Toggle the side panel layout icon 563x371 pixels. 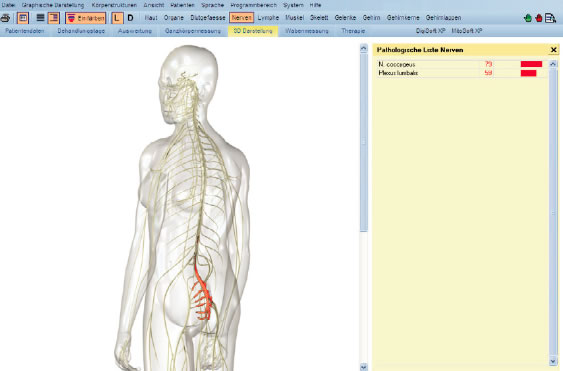(x=54, y=18)
